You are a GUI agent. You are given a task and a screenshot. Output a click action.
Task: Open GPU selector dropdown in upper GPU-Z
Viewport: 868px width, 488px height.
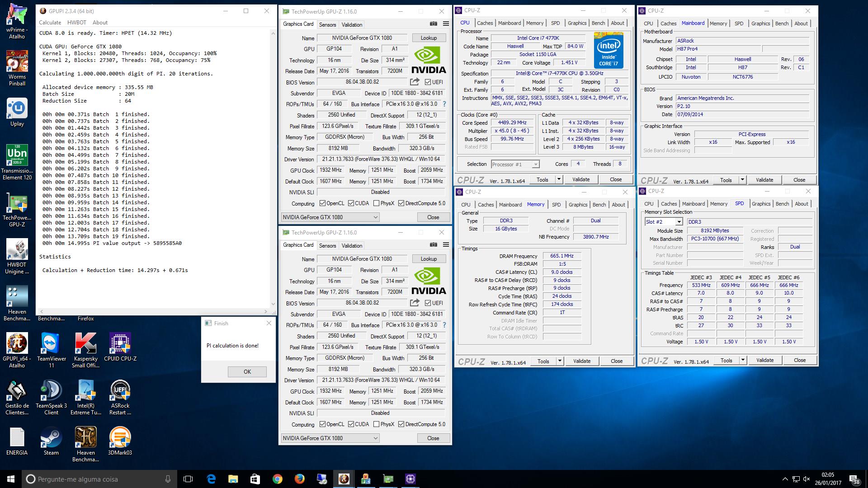pos(330,217)
